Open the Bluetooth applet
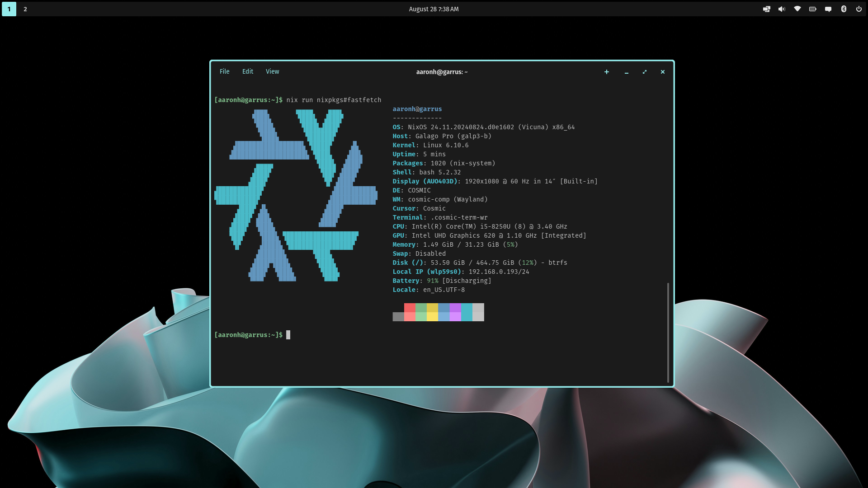This screenshot has width=868, height=488. coord(844,9)
